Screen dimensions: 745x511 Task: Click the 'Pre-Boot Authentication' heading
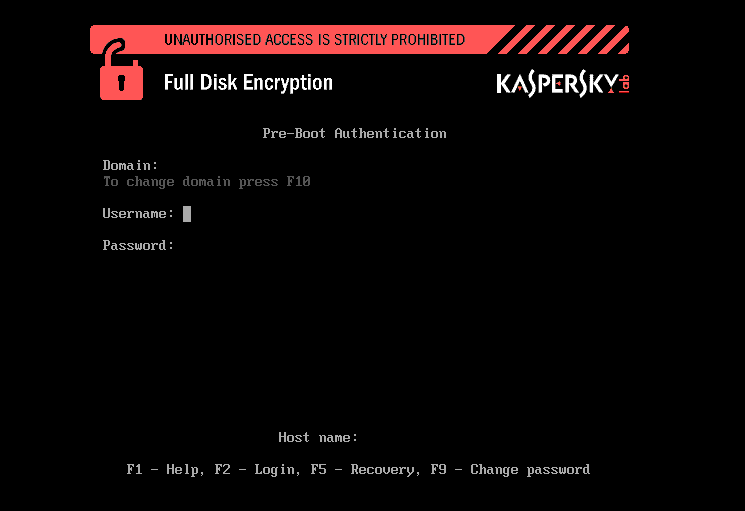[354, 133]
